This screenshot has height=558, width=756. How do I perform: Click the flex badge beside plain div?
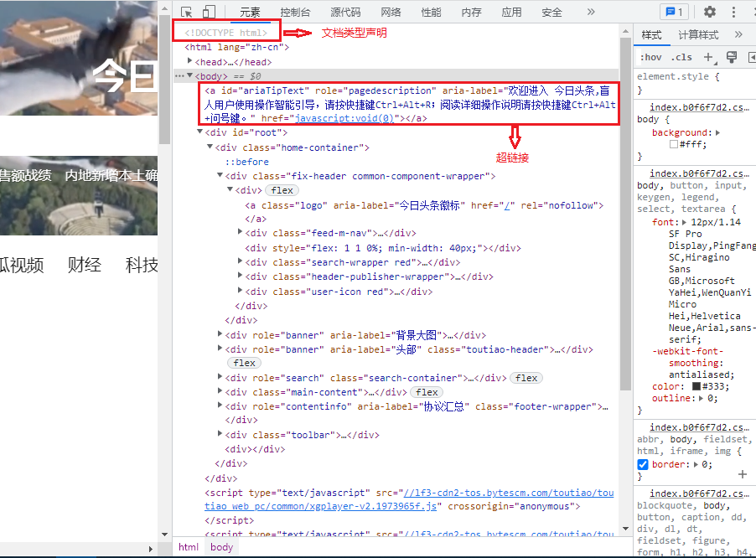282,190
